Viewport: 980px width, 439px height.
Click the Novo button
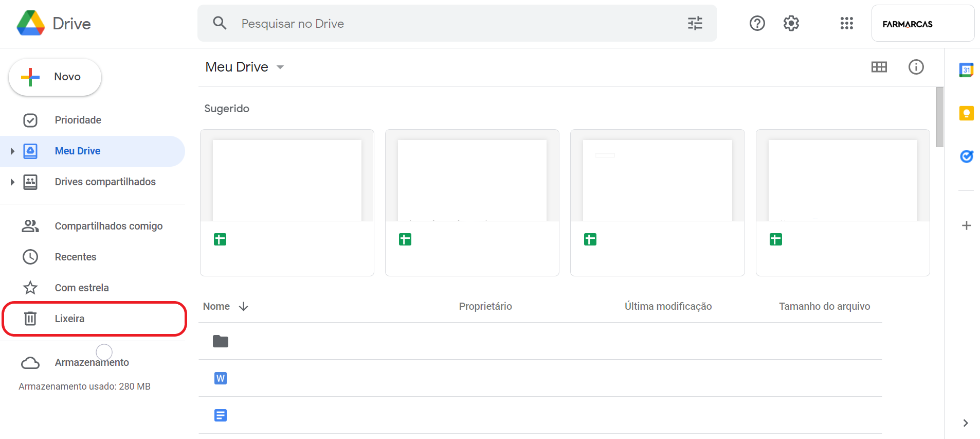click(55, 77)
